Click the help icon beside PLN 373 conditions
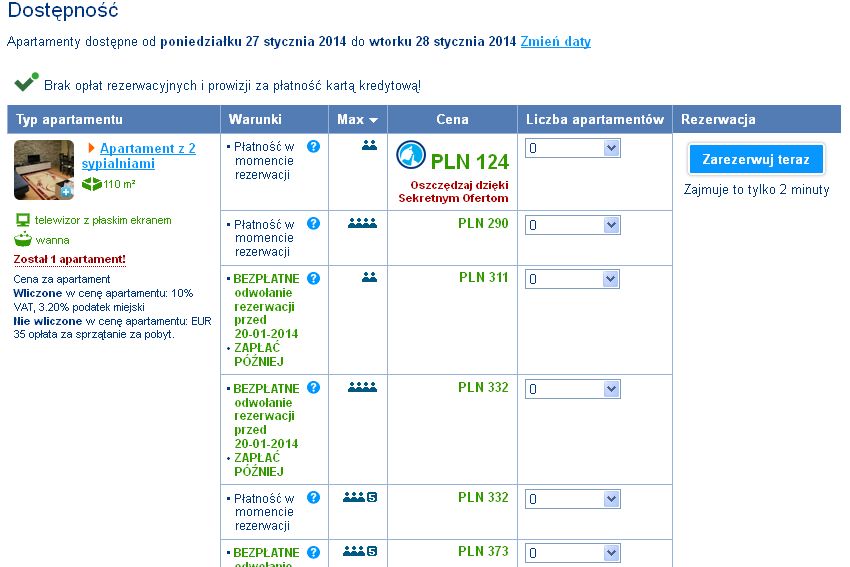Image resolution: width=850 pixels, height=567 pixels. [313, 552]
